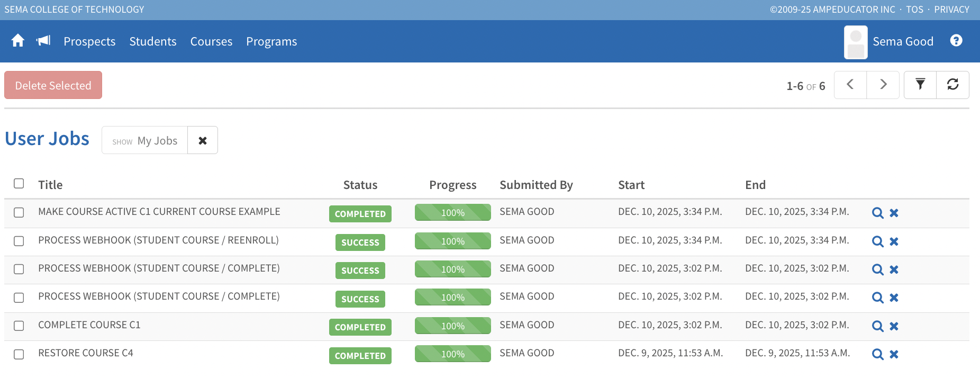View details of Restore Course C4 job
Image resolution: width=980 pixels, height=378 pixels.
[877, 354]
